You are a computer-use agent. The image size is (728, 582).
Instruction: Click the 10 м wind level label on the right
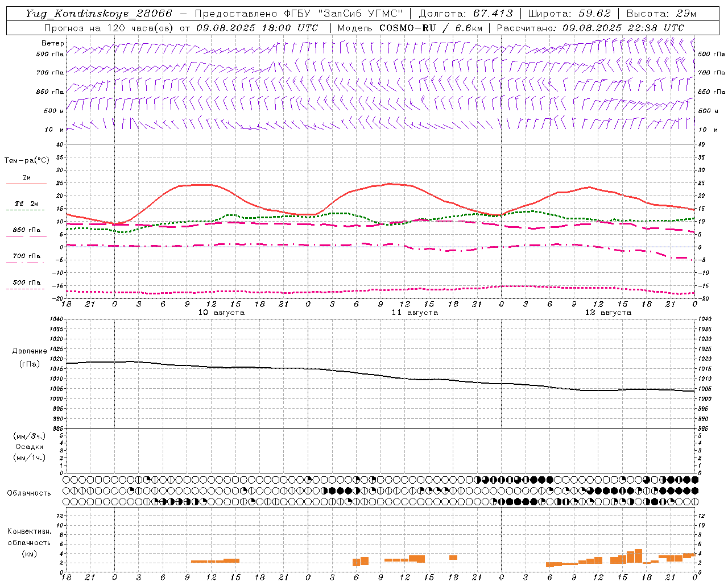[708, 130]
